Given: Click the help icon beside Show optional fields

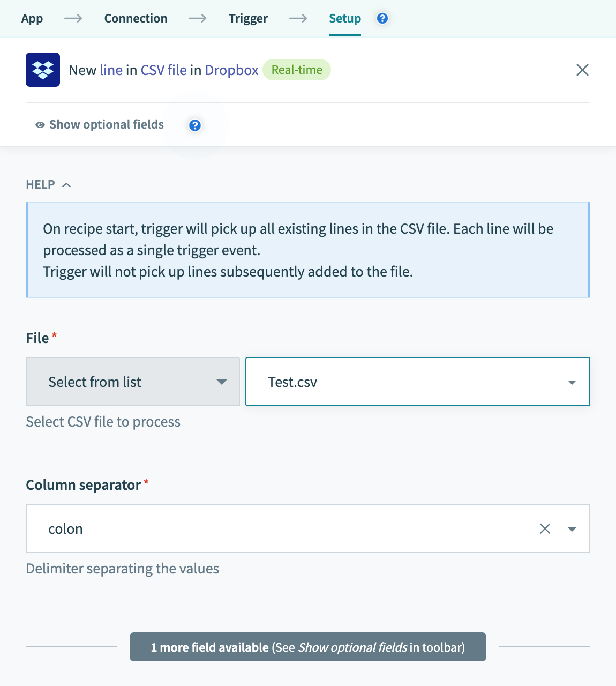Looking at the screenshot, I should click(x=195, y=125).
